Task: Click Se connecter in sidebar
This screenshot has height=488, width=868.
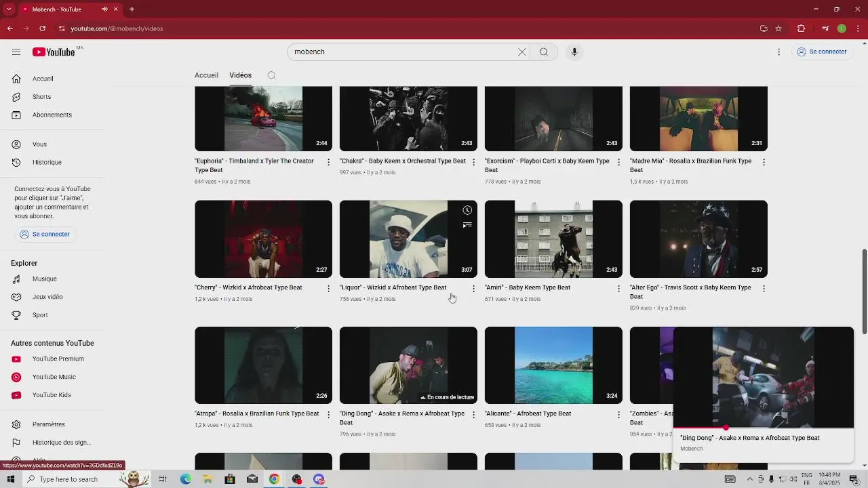Action: coord(45,234)
